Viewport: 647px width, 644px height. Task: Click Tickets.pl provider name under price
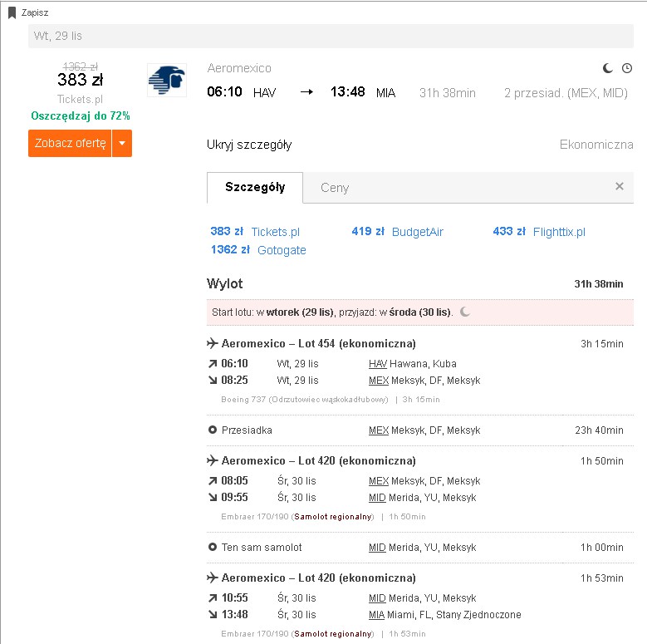80,100
